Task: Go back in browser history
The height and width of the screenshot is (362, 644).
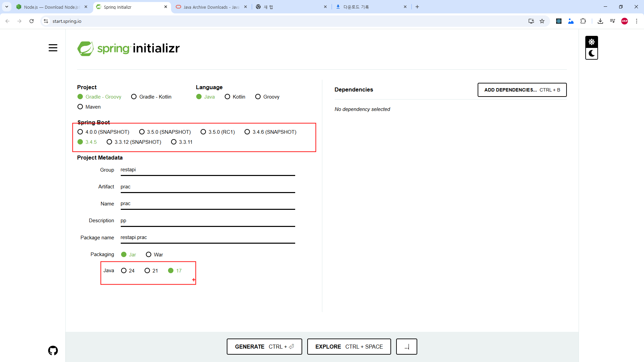Action: (7, 21)
